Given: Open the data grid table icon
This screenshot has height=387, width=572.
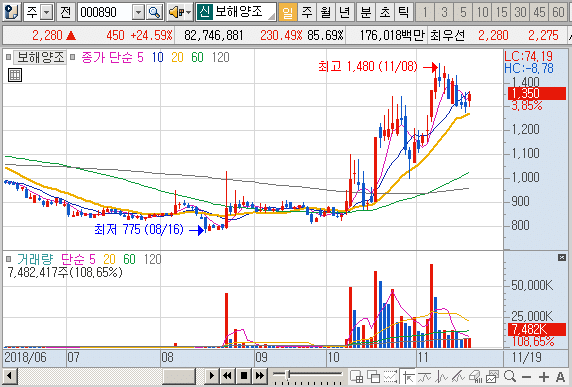Looking at the screenshot, I should click(15, 75).
